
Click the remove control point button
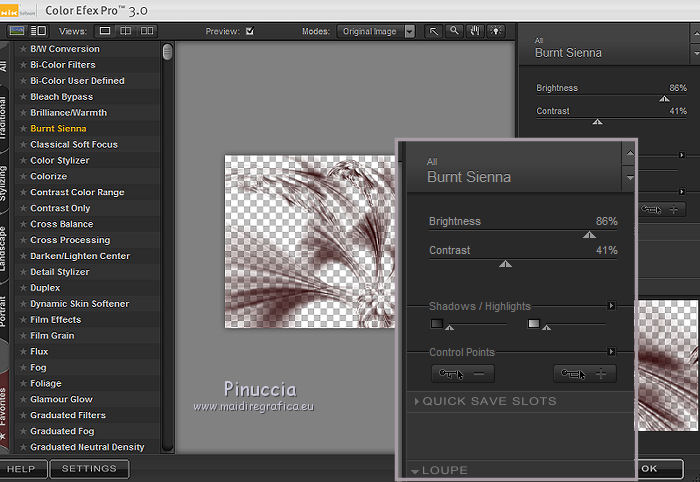[x=462, y=374]
